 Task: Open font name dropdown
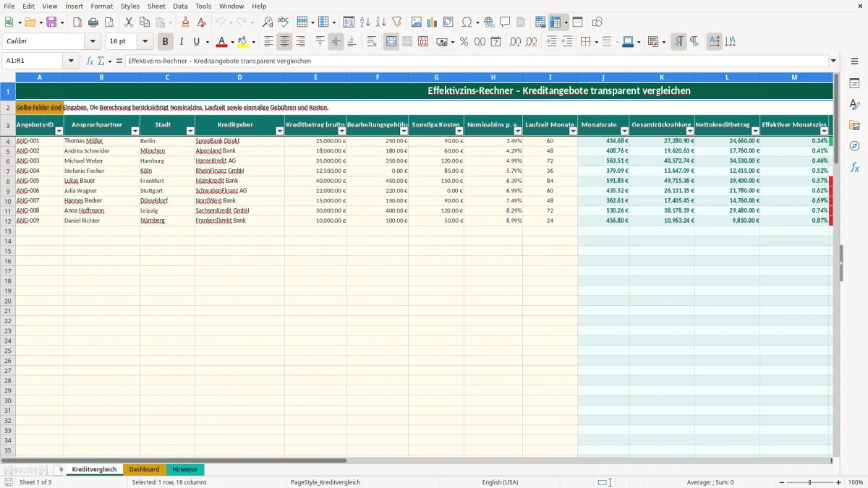[93, 42]
